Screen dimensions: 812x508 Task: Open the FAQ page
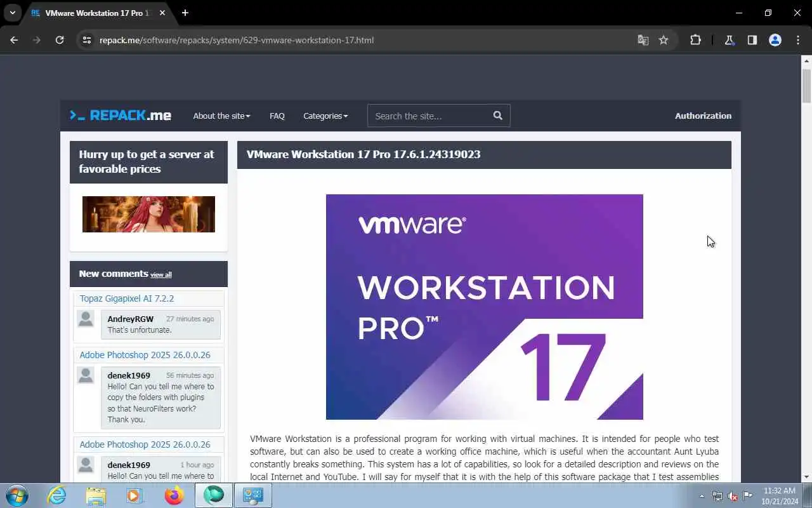click(277, 116)
